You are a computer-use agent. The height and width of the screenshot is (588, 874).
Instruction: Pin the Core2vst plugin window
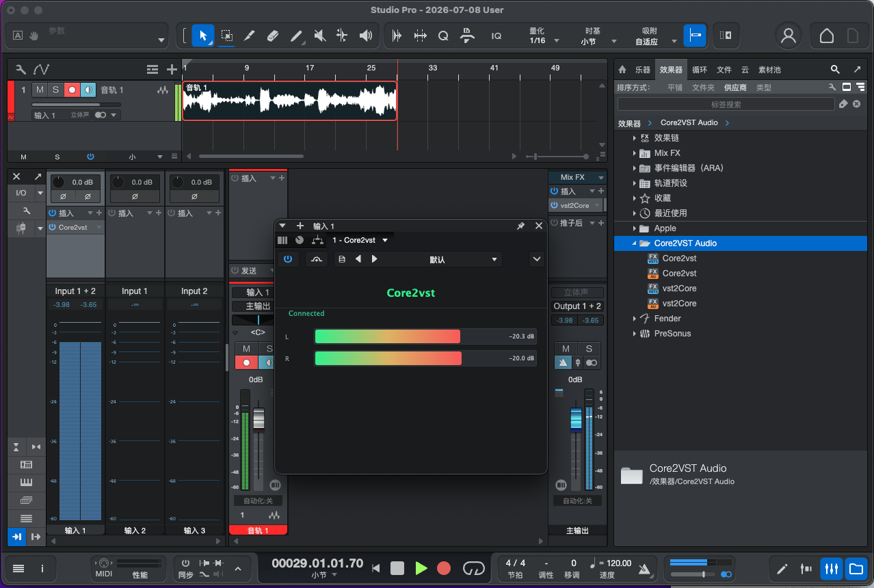click(x=520, y=226)
